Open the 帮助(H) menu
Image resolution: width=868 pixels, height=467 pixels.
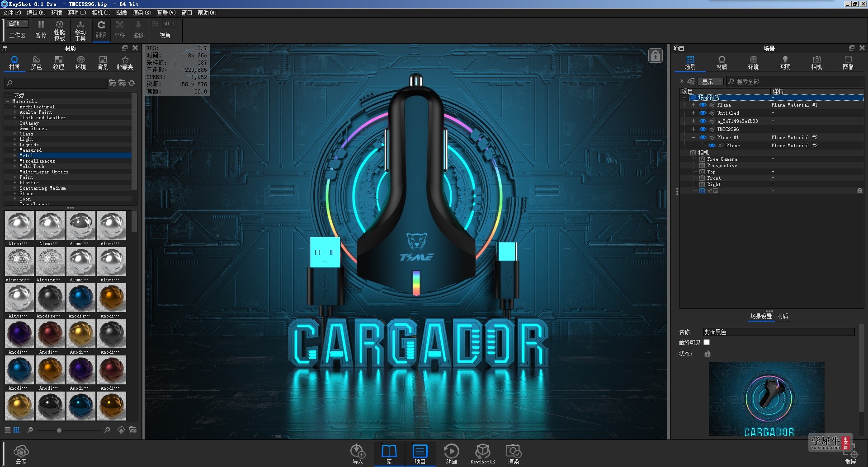pyautogui.click(x=207, y=13)
